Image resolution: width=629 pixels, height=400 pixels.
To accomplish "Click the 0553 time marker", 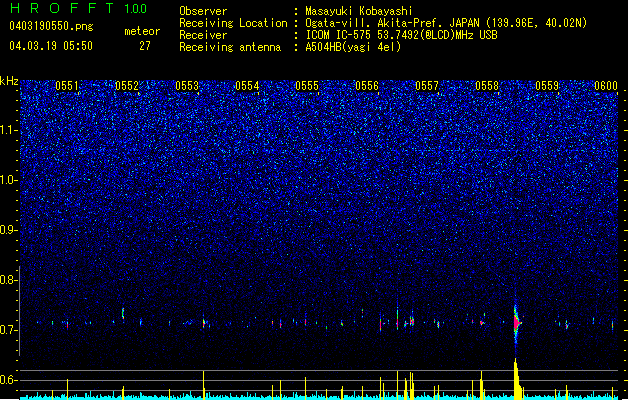I will 187,86.
